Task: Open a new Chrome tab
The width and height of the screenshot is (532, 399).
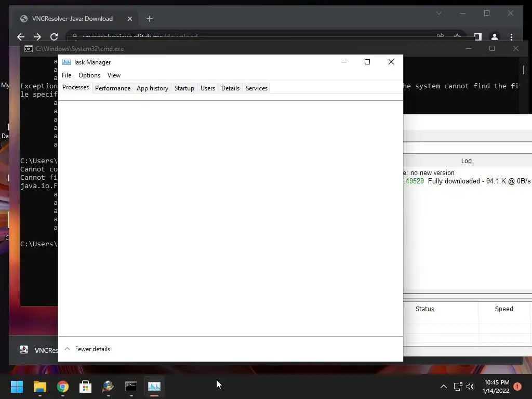Action: (150, 19)
